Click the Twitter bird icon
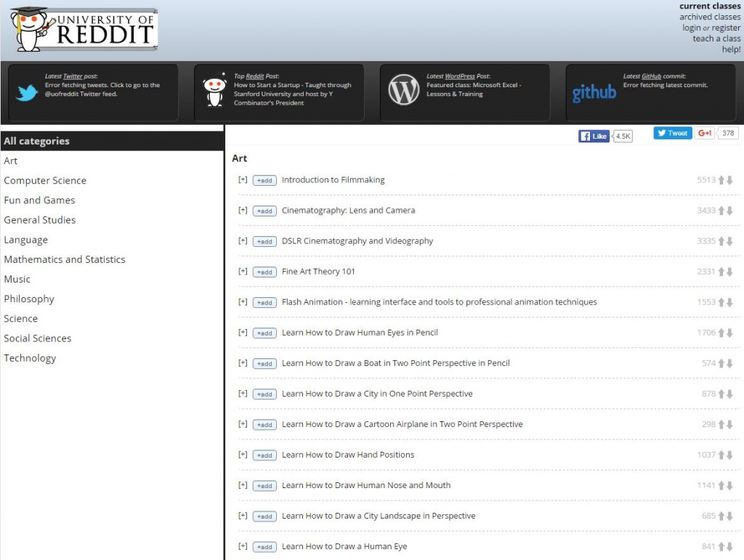The height and width of the screenshot is (560, 744). [x=27, y=92]
